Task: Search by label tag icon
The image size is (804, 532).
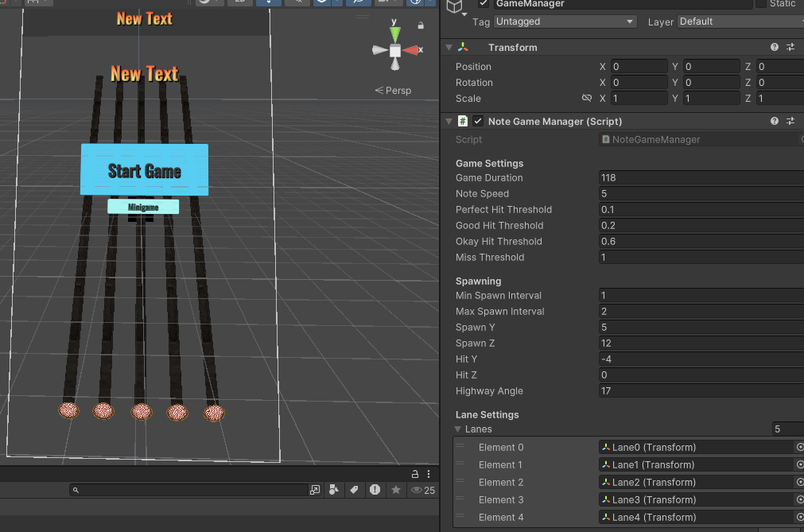Action: tap(354, 490)
